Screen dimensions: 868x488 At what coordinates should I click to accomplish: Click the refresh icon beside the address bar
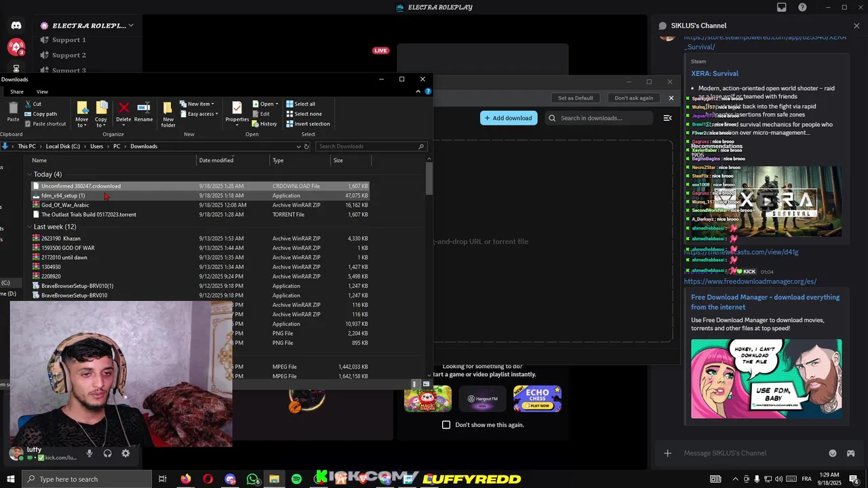pos(307,146)
